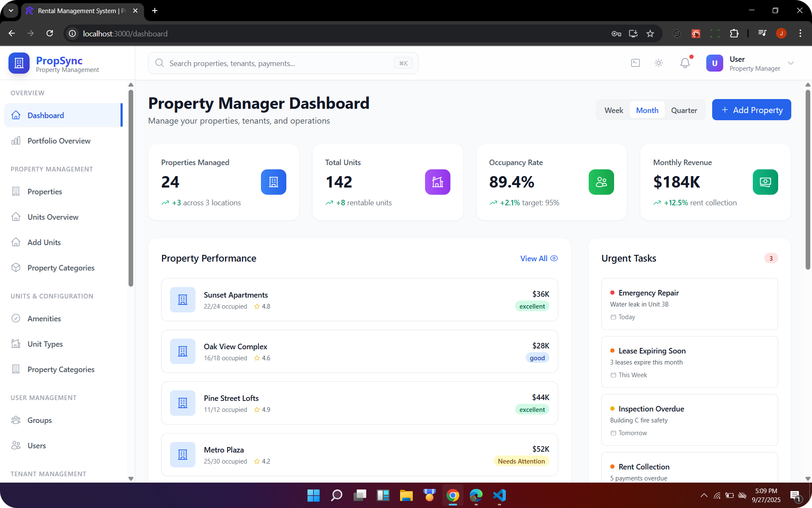Open the terminal console icon in header

pyautogui.click(x=635, y=63)
